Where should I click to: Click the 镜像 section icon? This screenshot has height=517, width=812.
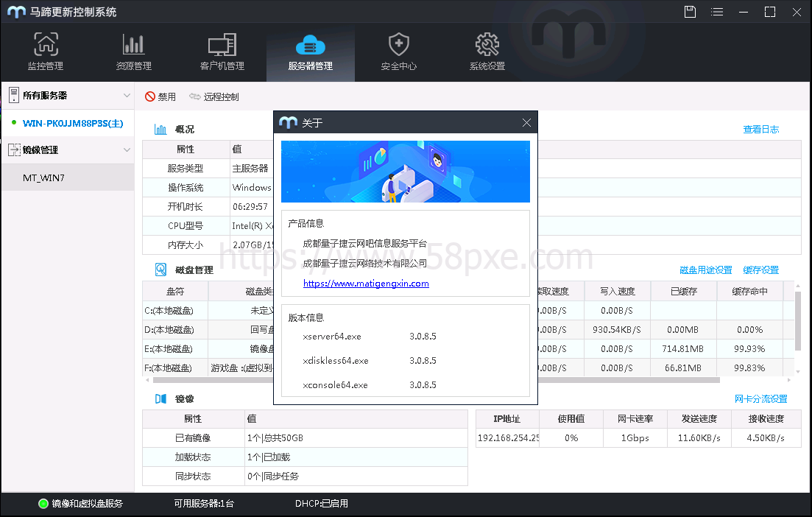coord(160,399)
